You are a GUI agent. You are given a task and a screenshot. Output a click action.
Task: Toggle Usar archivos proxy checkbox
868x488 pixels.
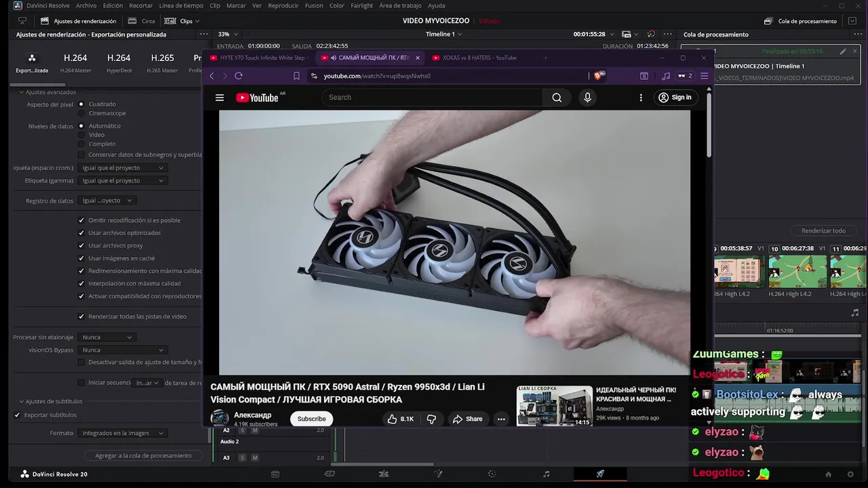click(81, 245)
